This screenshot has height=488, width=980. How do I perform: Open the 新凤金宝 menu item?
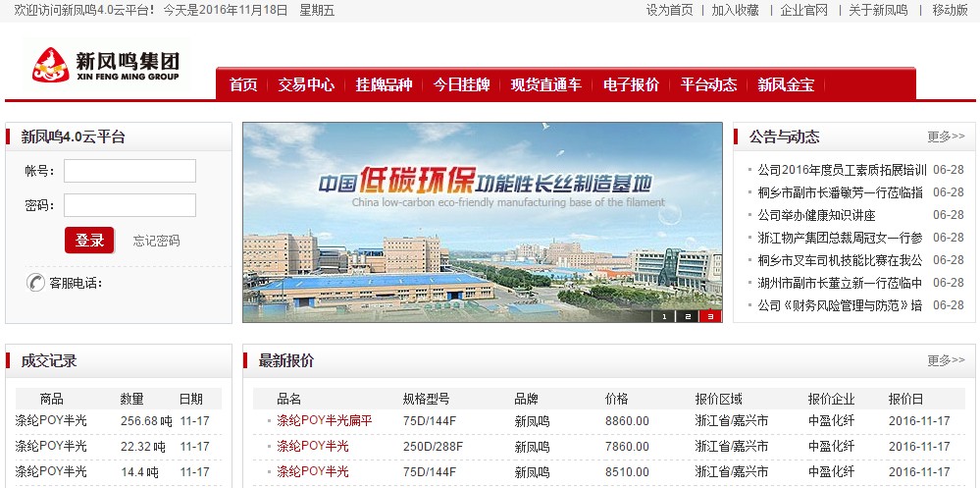pos(786,85)
